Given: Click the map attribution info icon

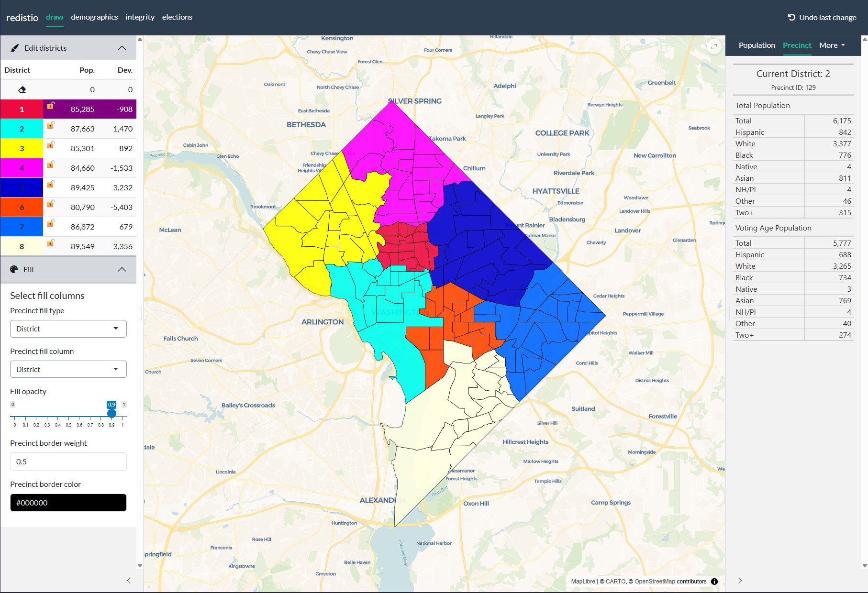Looking at the screenshot, I should [714, 582].
